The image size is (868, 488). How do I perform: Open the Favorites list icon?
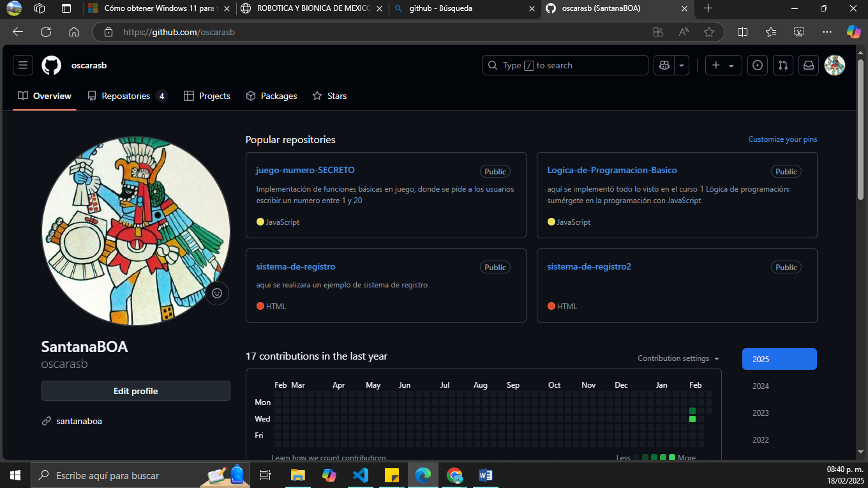click(771, 31)
